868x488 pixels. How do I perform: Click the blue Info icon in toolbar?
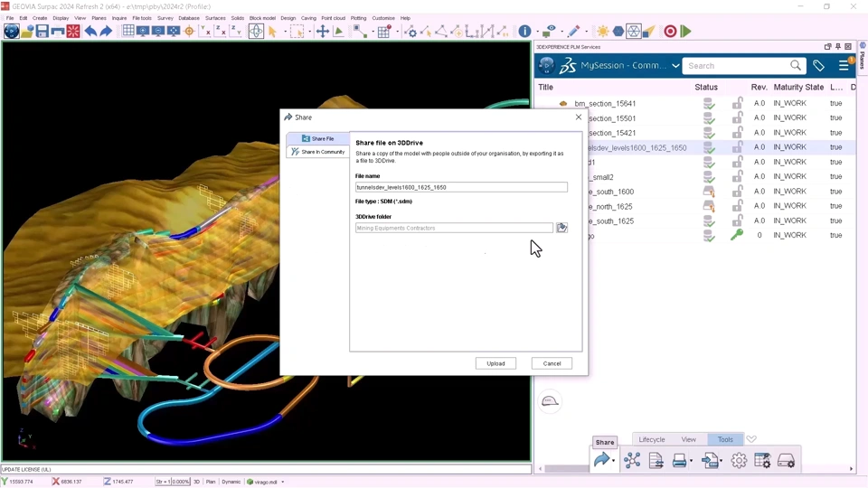point(524,31)
